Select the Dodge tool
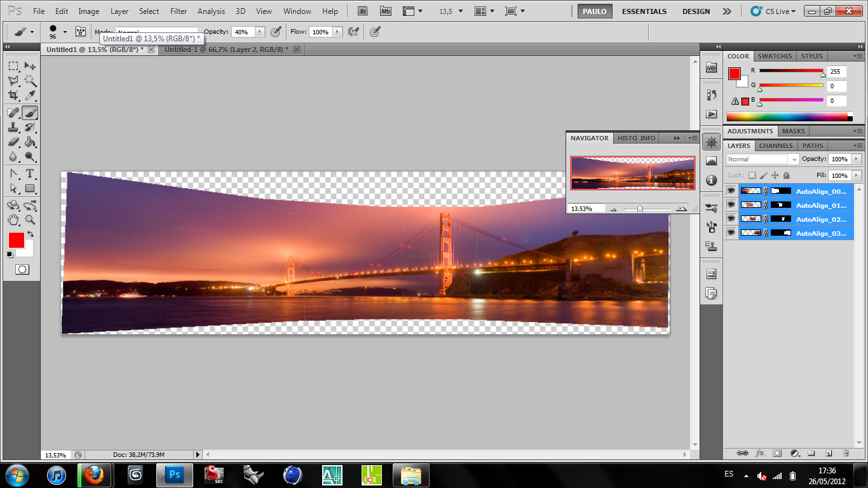The image size is (868, 488). pos(30,156)
